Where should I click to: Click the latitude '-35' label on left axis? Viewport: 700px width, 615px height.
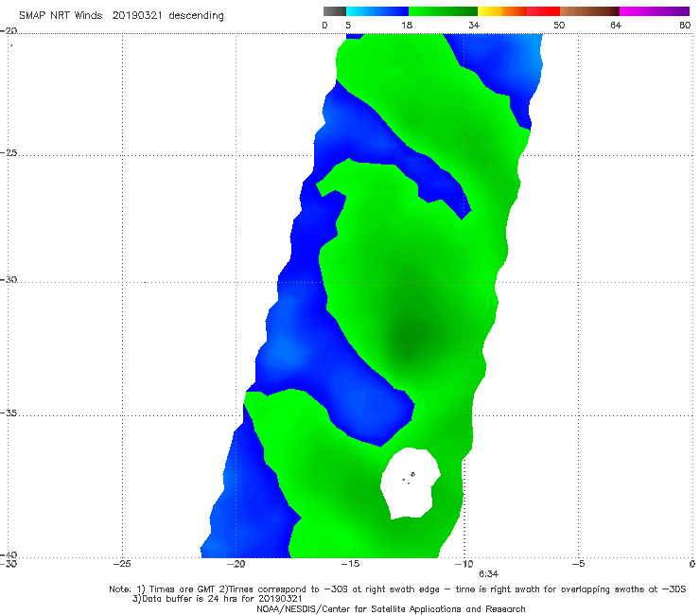9,413
